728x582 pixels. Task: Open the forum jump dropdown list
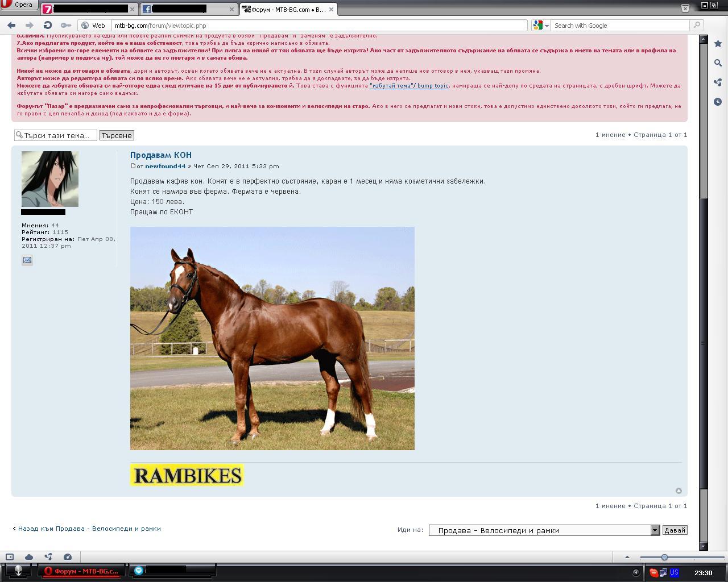[655, 530]
